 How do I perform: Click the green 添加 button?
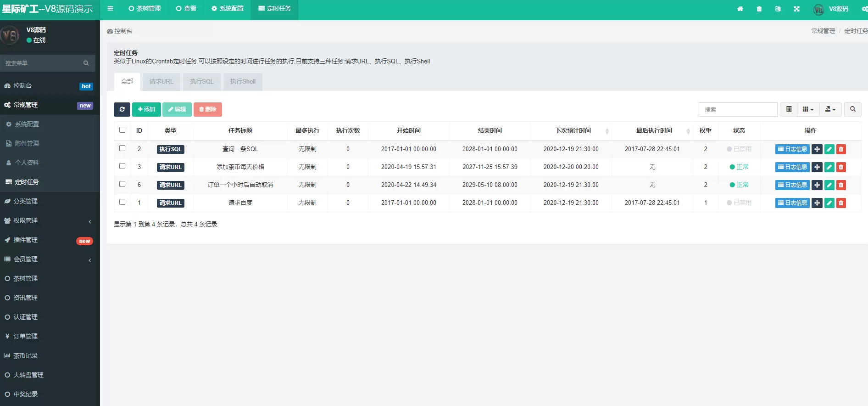pyautogui.click(x=146, y=109)
